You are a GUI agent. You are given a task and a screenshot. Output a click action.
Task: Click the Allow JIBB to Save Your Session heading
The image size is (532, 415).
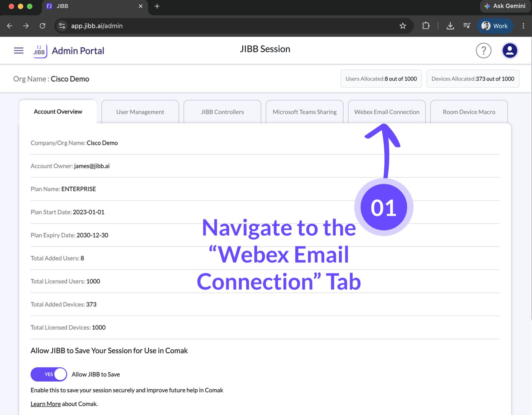coord(109,350)
